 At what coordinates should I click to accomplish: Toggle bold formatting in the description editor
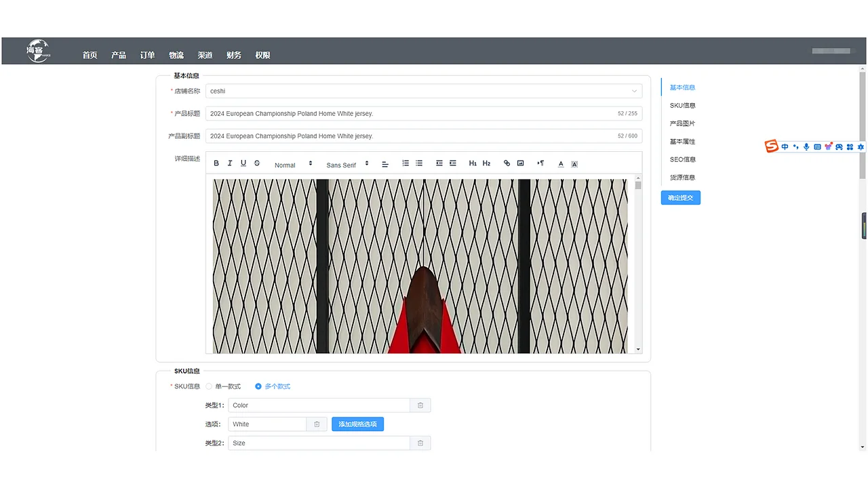click(x=216, y=163)
